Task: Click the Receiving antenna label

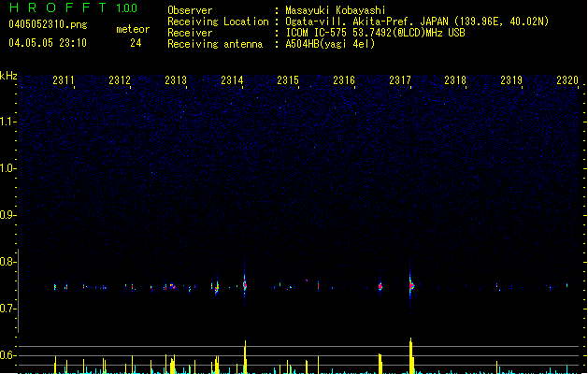Action: (215, 44)
